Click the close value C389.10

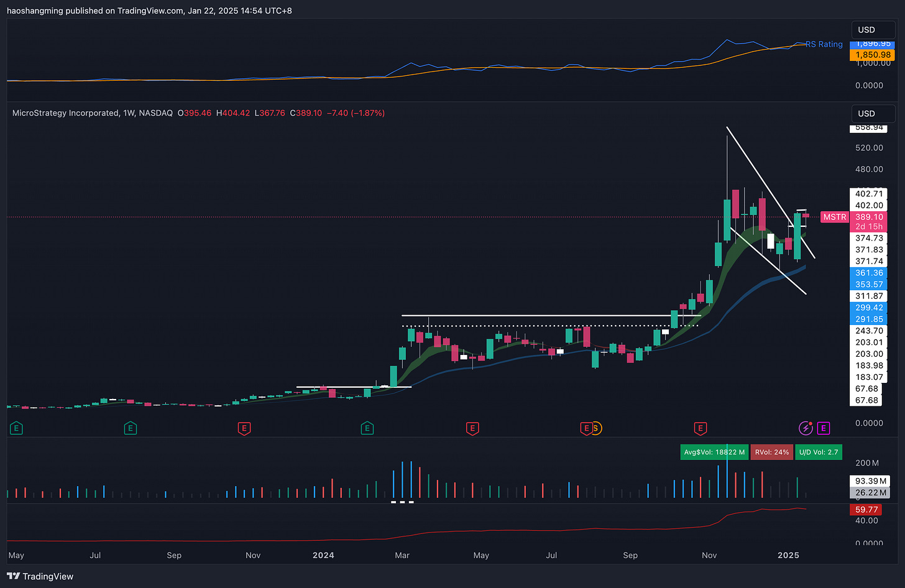coord(306,113)
